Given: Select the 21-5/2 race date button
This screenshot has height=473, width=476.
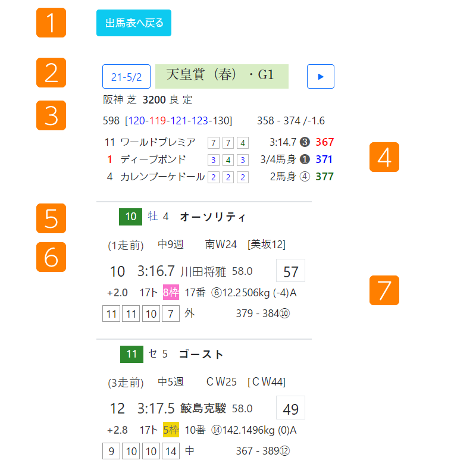Looking at the screenshot, I should (x=126, y=77).
